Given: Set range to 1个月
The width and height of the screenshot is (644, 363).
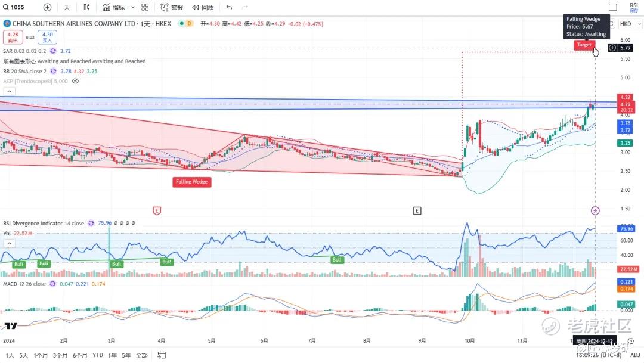Looking at the screenshot, I should tap(41, 355).
